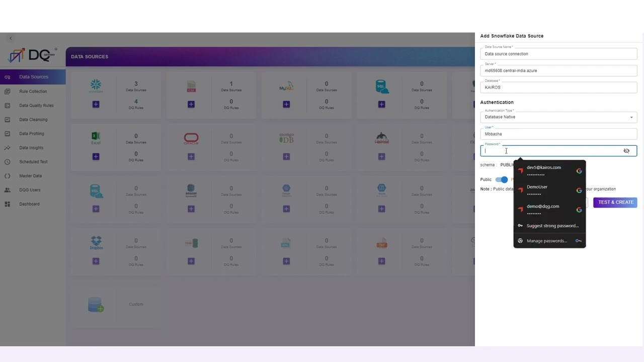Click the MongoDB logo card
The image size is (644, 362).
[x=286, y=138]
